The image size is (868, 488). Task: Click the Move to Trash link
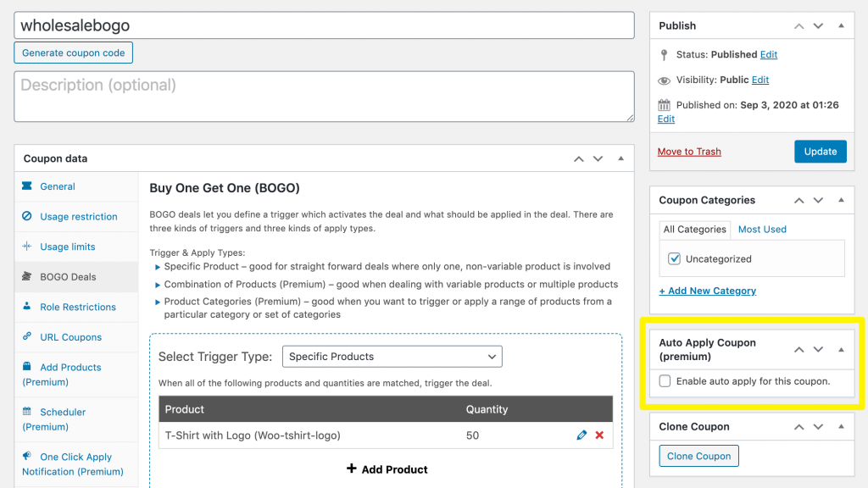689,152
